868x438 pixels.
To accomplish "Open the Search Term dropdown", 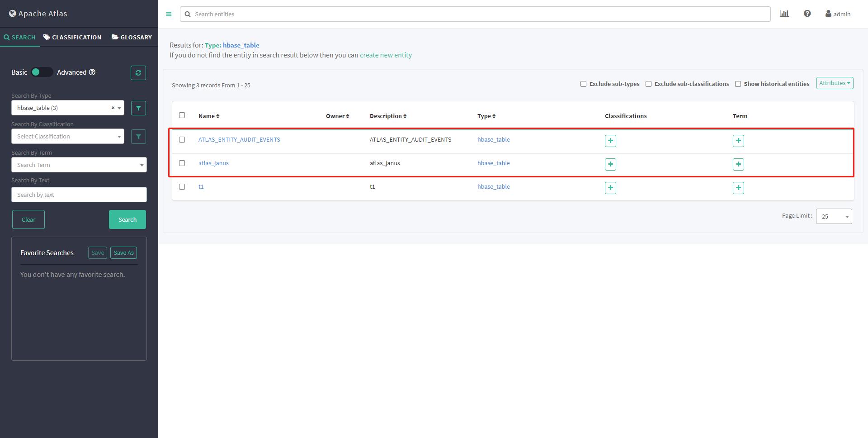I will (x=79, y=165).
